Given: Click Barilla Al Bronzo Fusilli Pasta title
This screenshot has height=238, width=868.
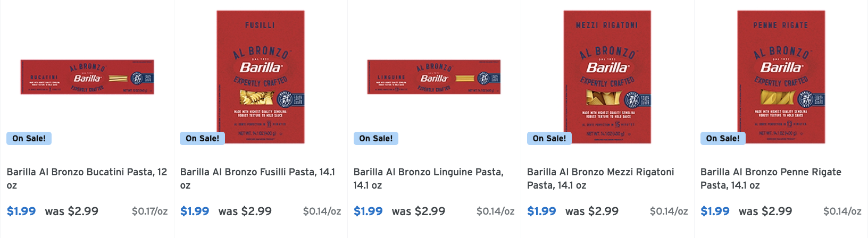Looking at the screenshot, I should (x=257, y=172).
